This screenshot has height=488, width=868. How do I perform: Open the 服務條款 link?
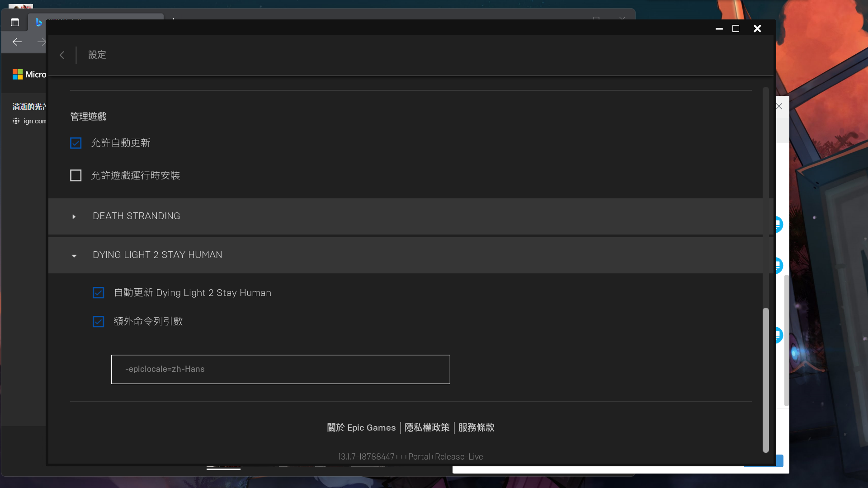click(476, 427)
